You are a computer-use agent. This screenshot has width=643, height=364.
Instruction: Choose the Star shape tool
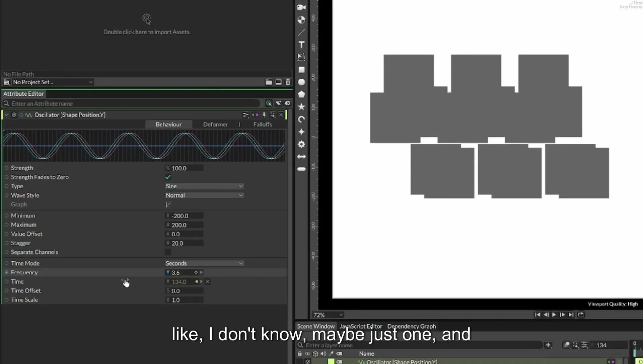[301, 107]
